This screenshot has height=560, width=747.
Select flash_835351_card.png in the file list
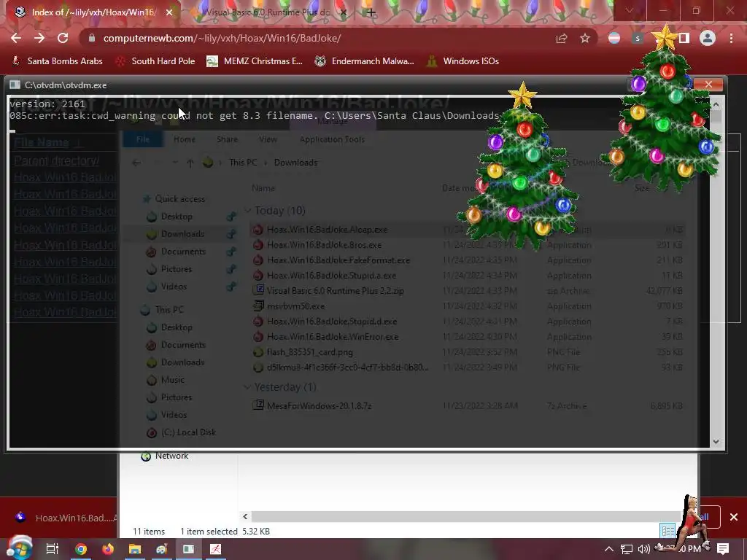309,352
